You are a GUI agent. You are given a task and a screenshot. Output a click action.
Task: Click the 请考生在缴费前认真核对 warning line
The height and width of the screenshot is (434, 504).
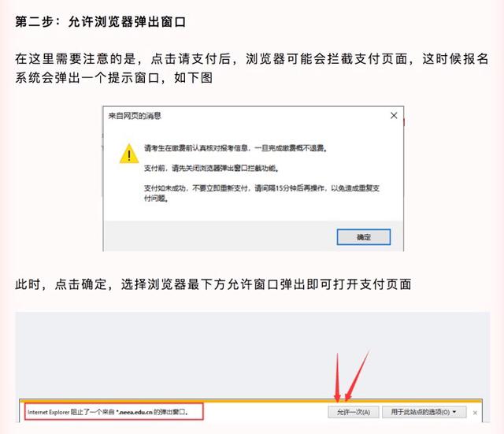coord(235,148)
